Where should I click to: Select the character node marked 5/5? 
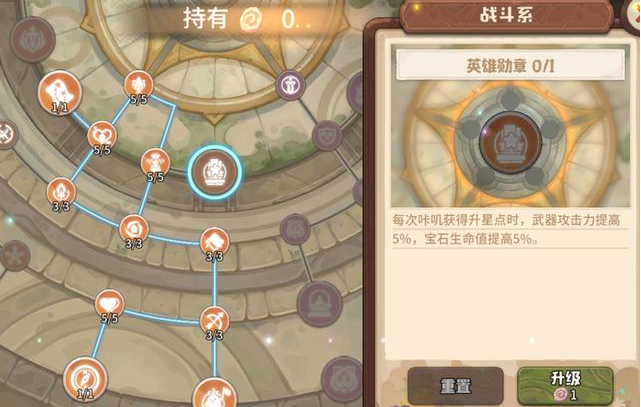[x=155, y=164]
